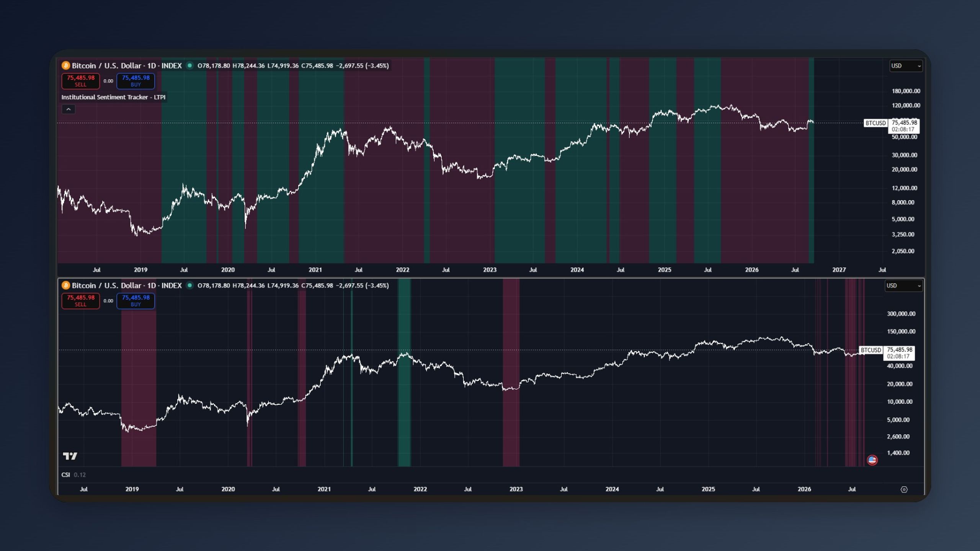Click the green market status dot in upper chart
Viewport: 980px width, 551px height.
[x=189, y=65]
